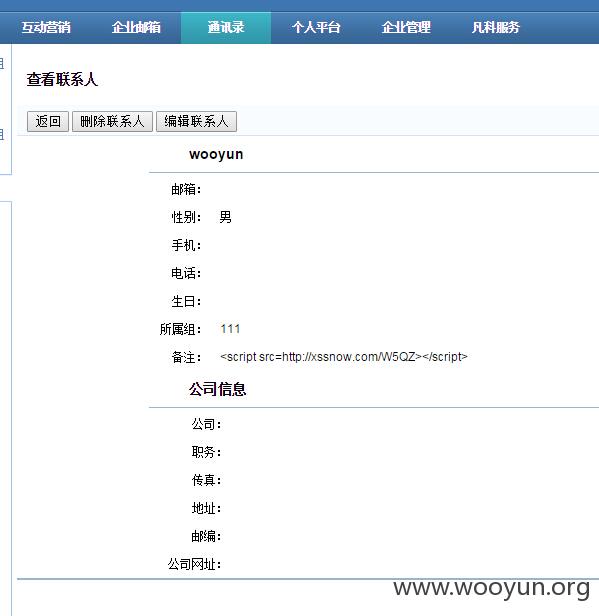Click the 邮箱 field label

point(186,189)
